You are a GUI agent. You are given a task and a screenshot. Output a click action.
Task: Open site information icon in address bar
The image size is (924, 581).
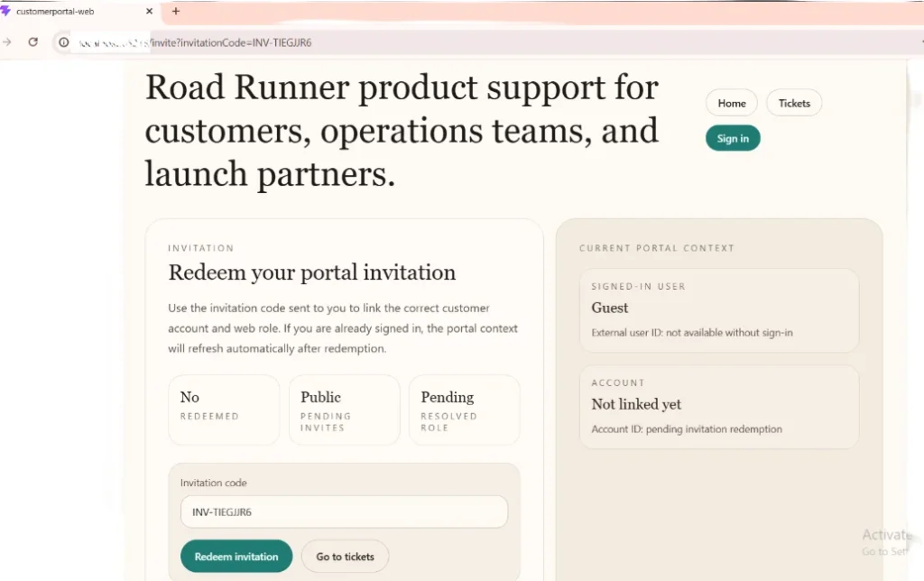[x=64, y=42]
